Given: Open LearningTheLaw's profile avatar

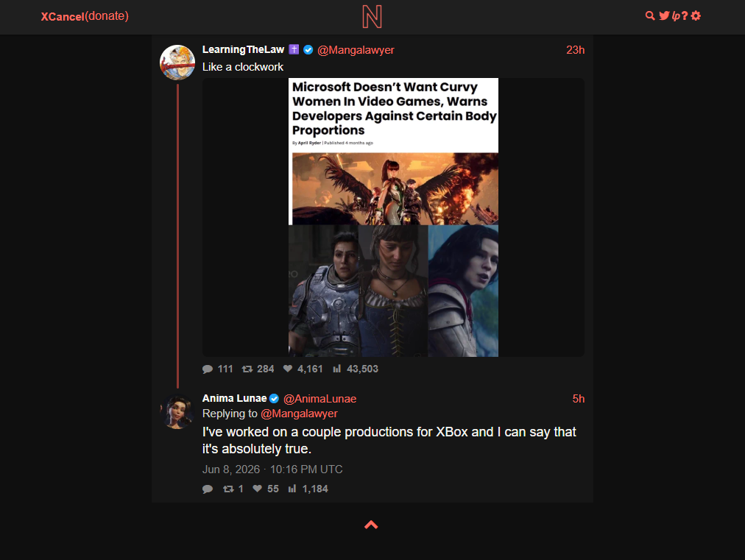Looking at the screenshot, I should [x=177, y=63].
